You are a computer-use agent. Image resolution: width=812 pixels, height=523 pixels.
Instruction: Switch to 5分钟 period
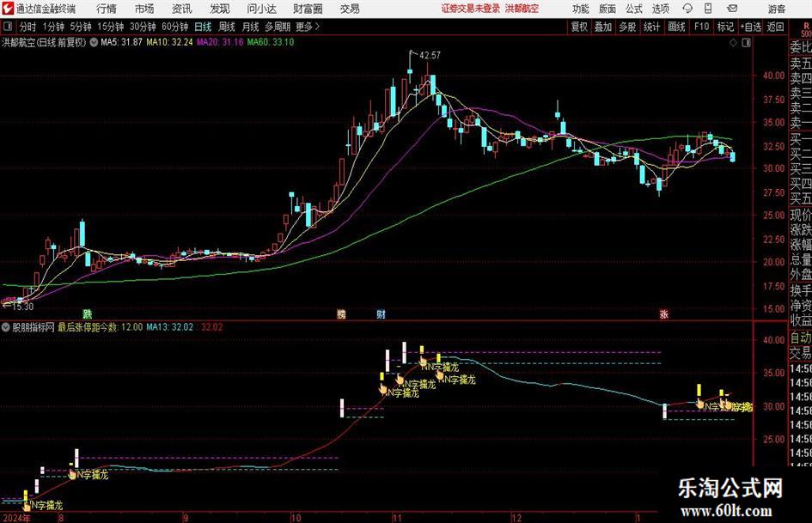[81, 27]
